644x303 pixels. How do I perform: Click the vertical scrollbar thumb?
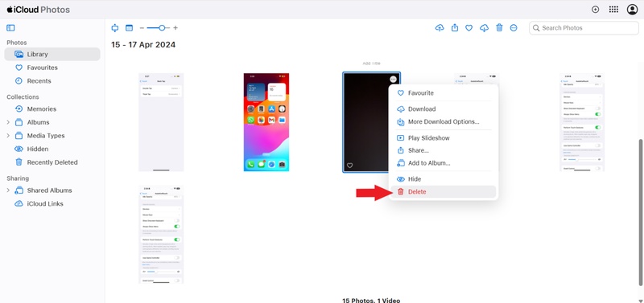click(641, 212)
